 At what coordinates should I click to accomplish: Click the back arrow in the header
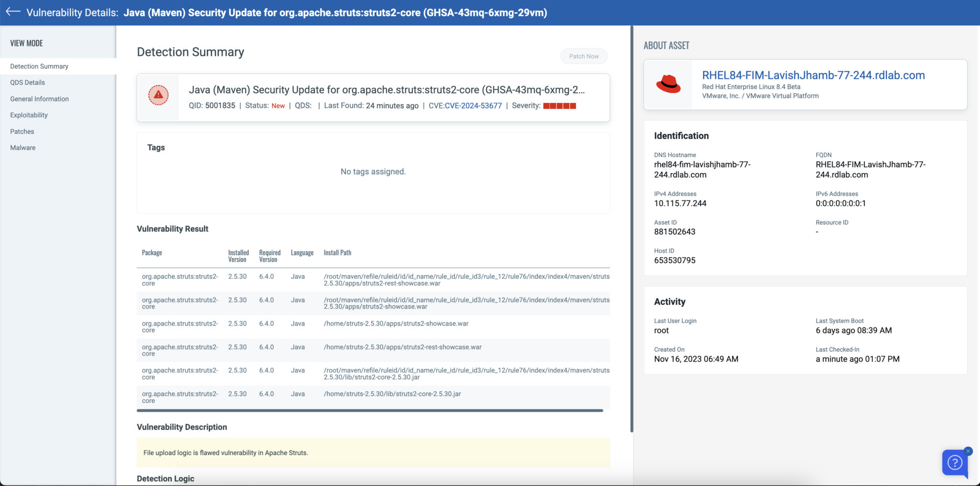click(12, 12)
